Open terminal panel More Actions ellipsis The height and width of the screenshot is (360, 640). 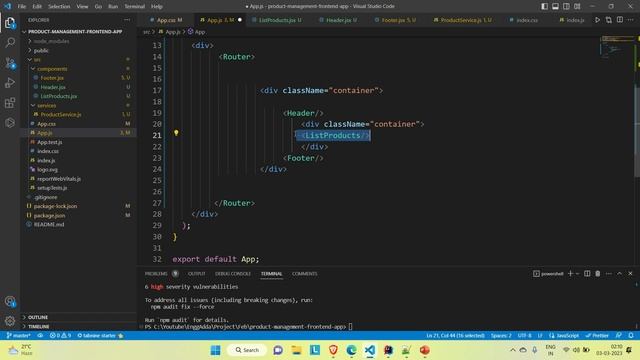(609, 273)
